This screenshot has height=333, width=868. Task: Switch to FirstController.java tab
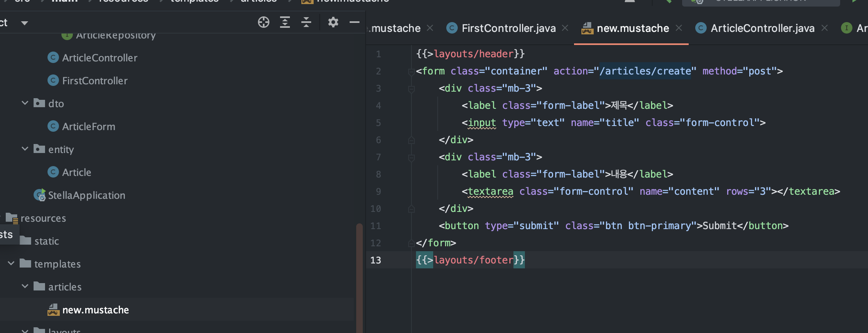point(509,28)
